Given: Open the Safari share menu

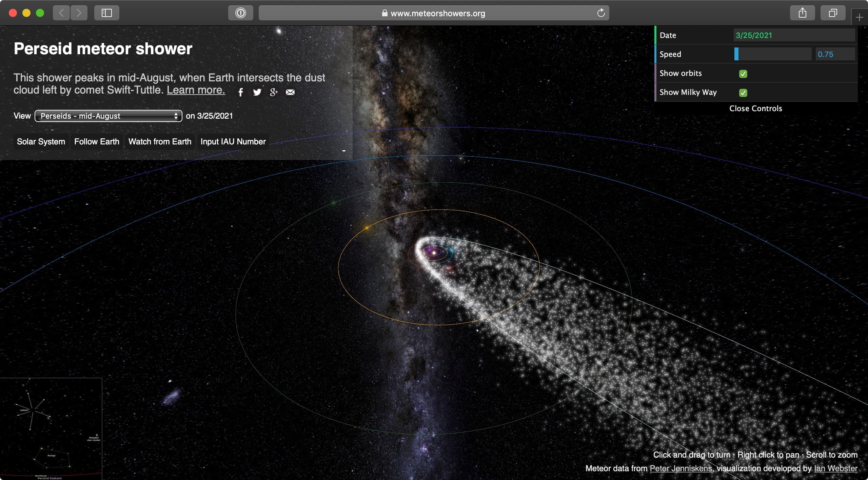Looking at the screenshot, I should tap(802, 13).
